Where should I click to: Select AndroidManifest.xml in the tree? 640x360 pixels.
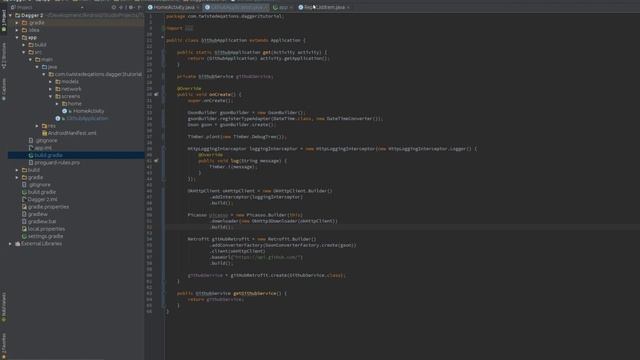tap(72, 133)
